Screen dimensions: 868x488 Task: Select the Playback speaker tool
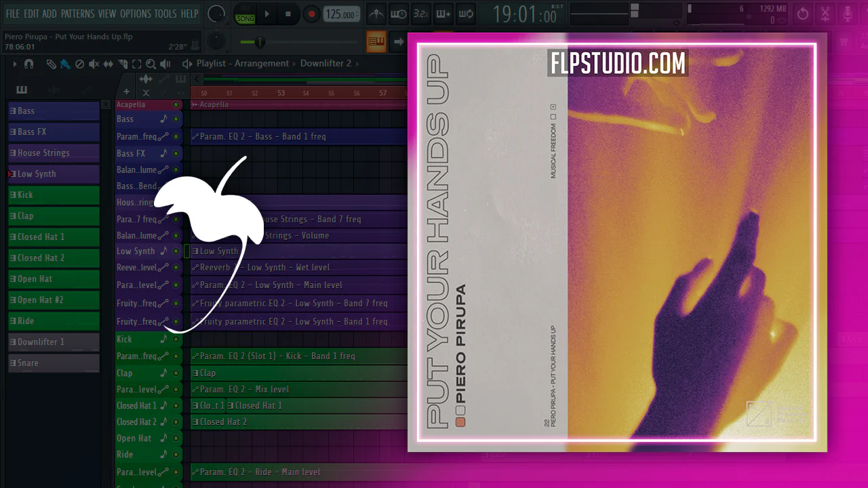165,64
